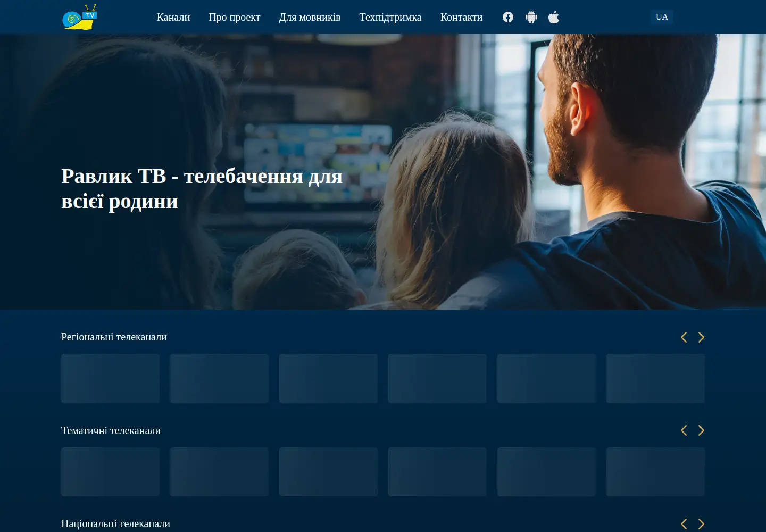The height and width of the screenshot is (532, 766).
Task: Open the Контакти link
Action: 462,17
